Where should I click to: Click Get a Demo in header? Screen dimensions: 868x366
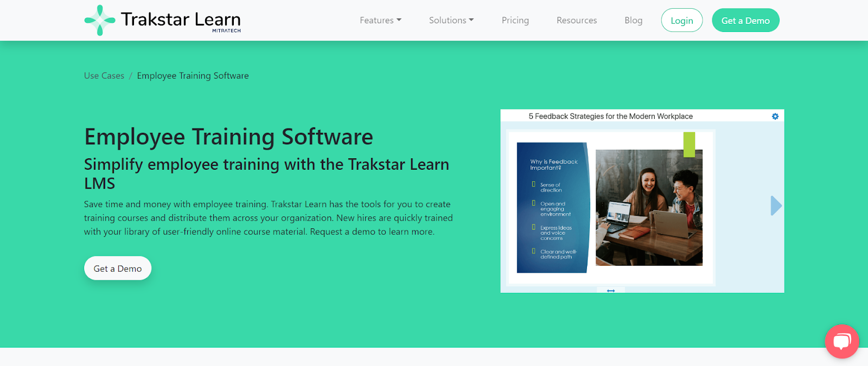click(x=745, y=20)
